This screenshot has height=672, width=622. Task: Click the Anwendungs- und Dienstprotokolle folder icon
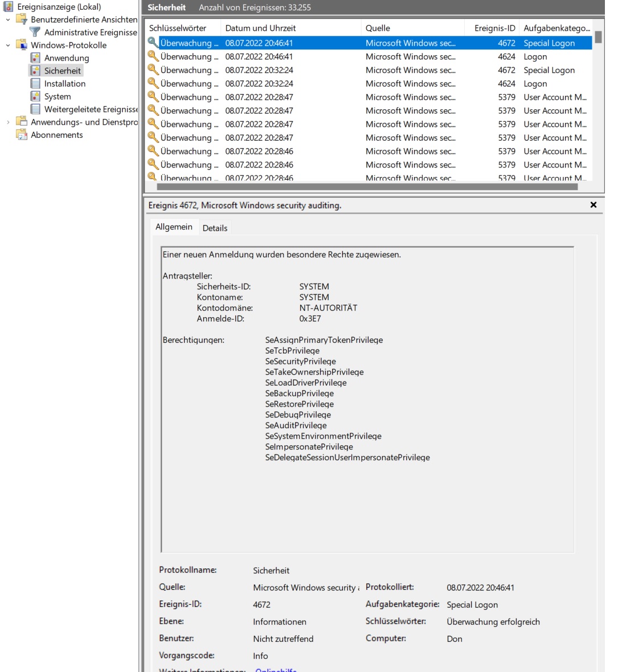[x=22, y=122]
